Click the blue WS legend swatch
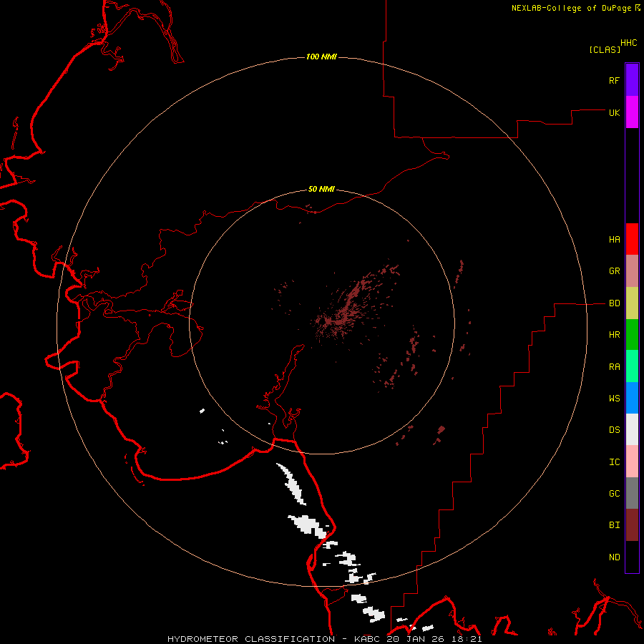This screenshot has width=644, height=644. pos(632,398)
